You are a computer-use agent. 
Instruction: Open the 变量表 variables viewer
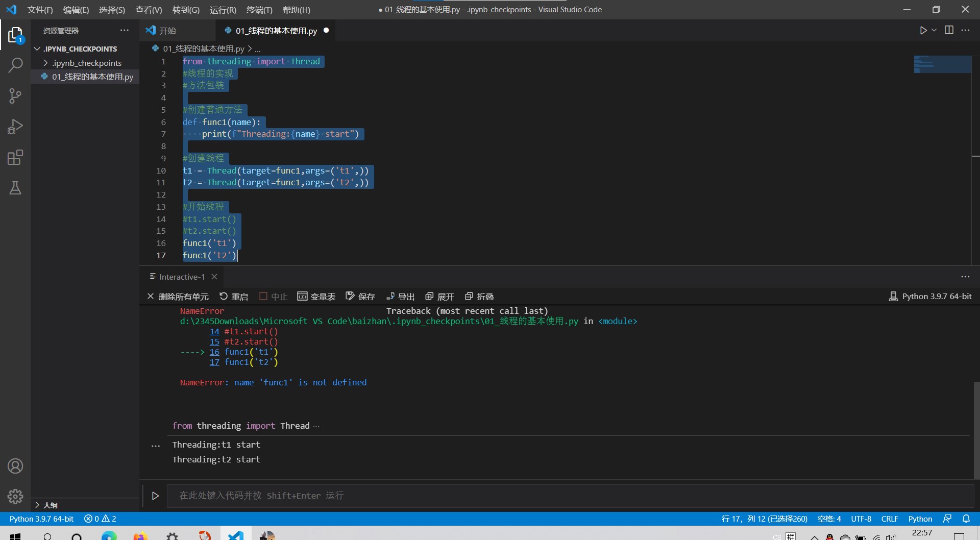(x=316, y=297)
